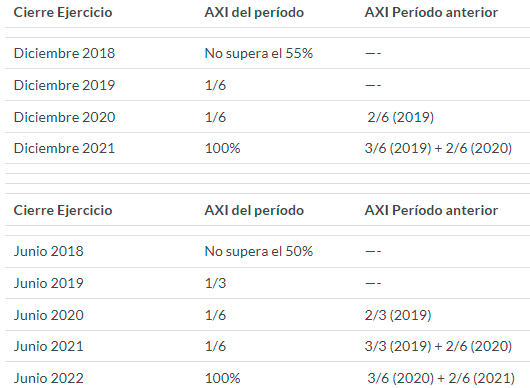The height and width of the screenshot is (388, 530).
Task: Click the '3/6 (2019) + 2/6 (2020)' cell
Action: (x=438, y=148)
